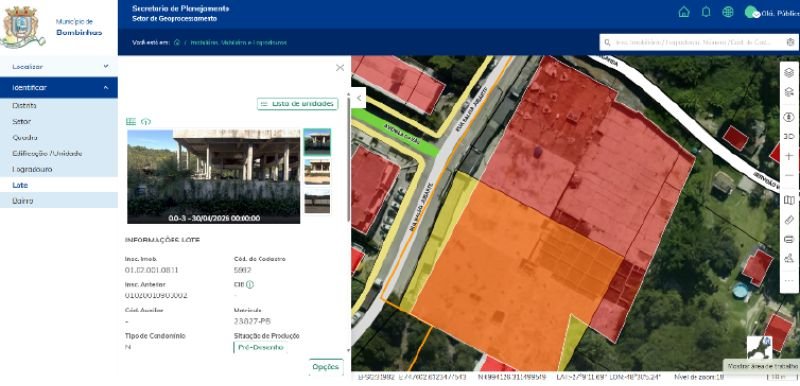Click the breadcrumb home icon
Screen dimensions: 800x386
pos(177,43)
